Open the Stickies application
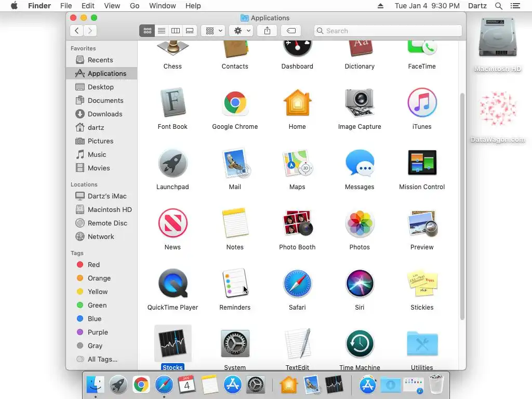This screenshot has height=399, width=532. [x=422, y=284]
